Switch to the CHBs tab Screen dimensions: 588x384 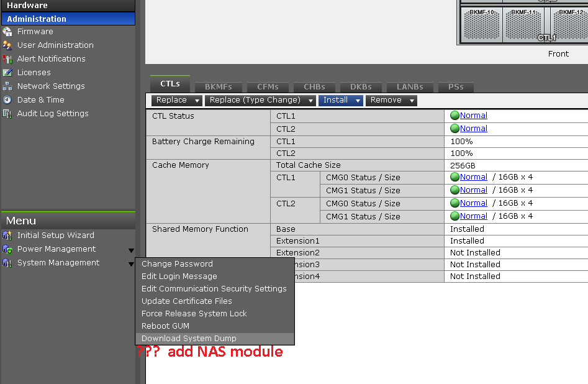(314, 87)
